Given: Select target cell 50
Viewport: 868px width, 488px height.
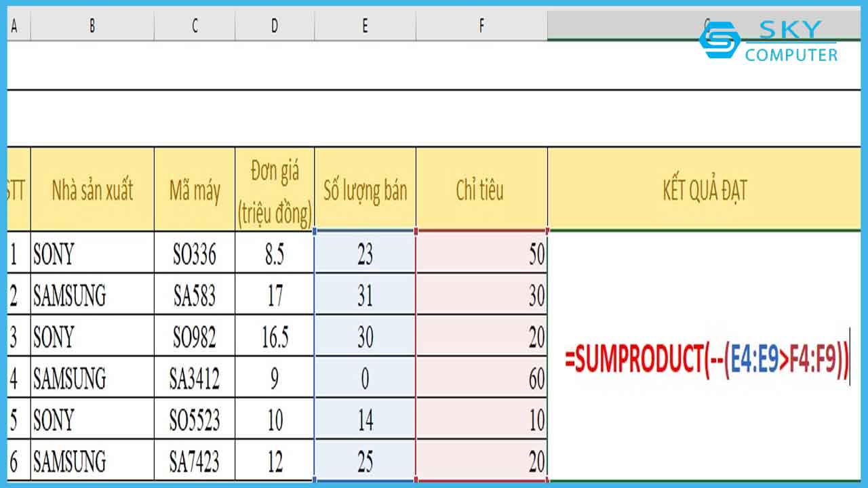Looking at the screenshot, I should click(481, 253).
